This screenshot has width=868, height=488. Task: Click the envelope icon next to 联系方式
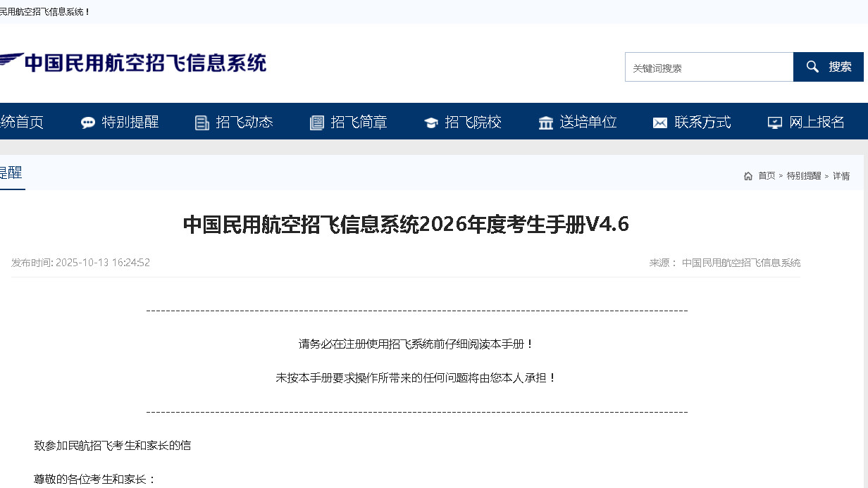click(659, 122)
